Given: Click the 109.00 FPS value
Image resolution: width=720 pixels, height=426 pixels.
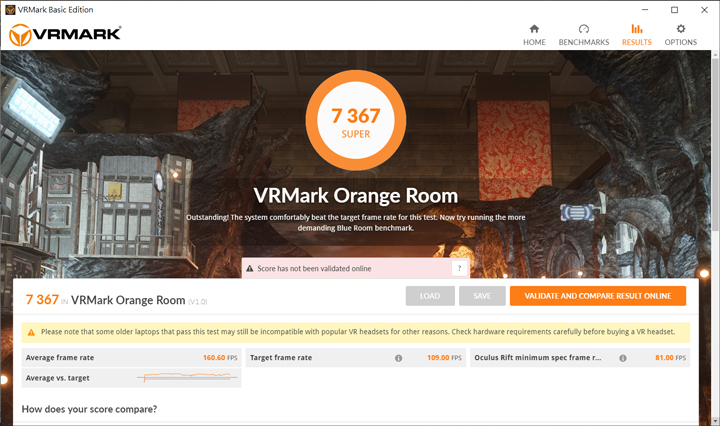Looking at the screenshot, I should [x=444, y=358].
